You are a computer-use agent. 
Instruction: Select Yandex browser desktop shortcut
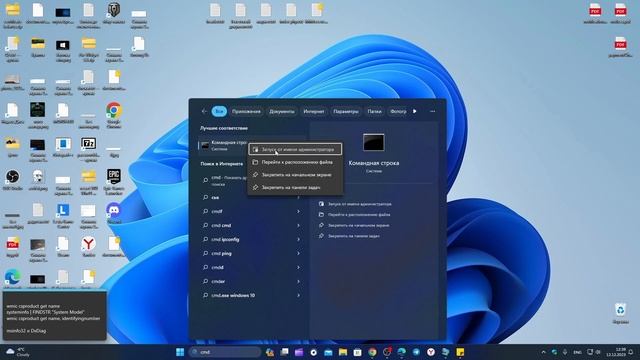89,247
